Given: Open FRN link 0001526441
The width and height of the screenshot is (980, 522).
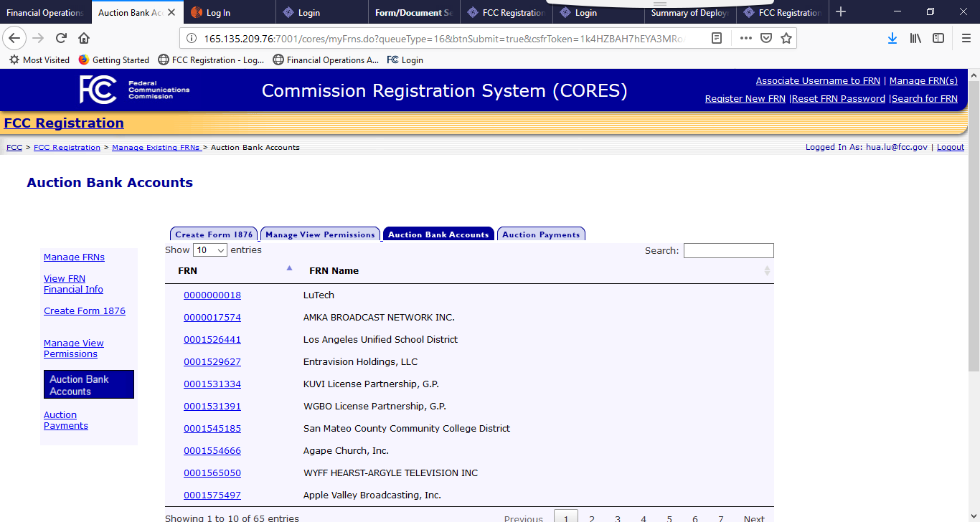Looking at the screenshot, I should click(x=212, y=339).
